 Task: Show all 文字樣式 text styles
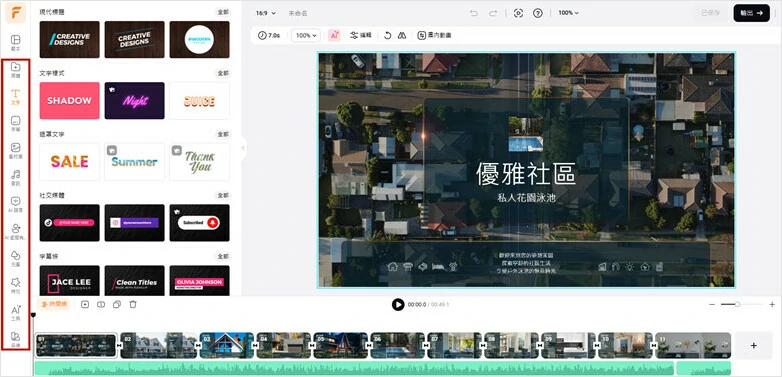point(223,73)
